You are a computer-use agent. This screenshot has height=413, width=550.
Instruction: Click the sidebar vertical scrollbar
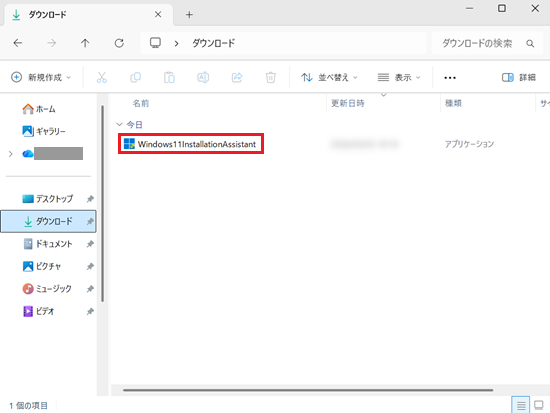tap(102, 204)
